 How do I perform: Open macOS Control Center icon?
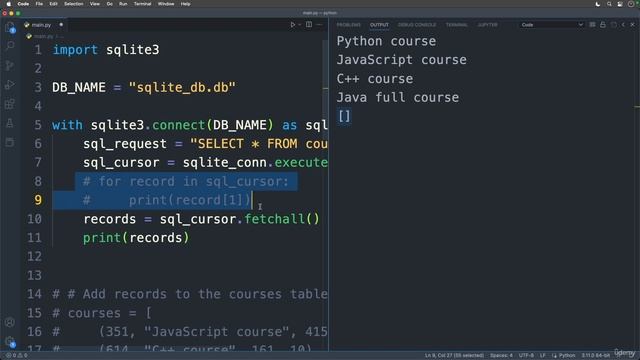(x=620, y=4)
